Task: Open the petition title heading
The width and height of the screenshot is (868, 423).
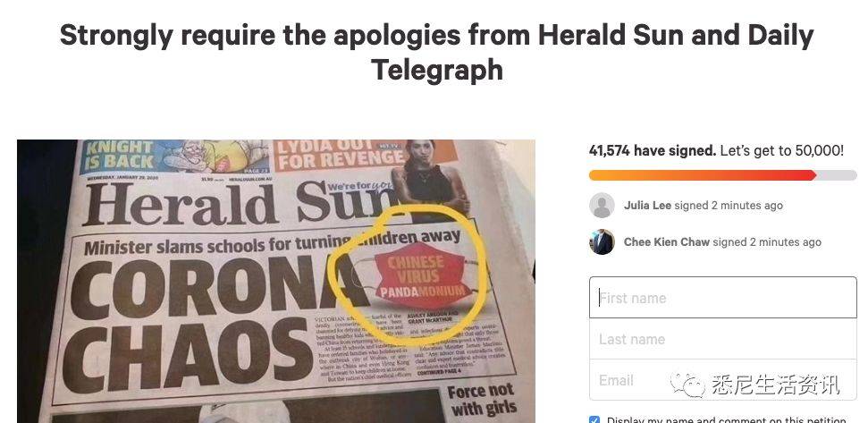Action: click(x=437, y=52)
